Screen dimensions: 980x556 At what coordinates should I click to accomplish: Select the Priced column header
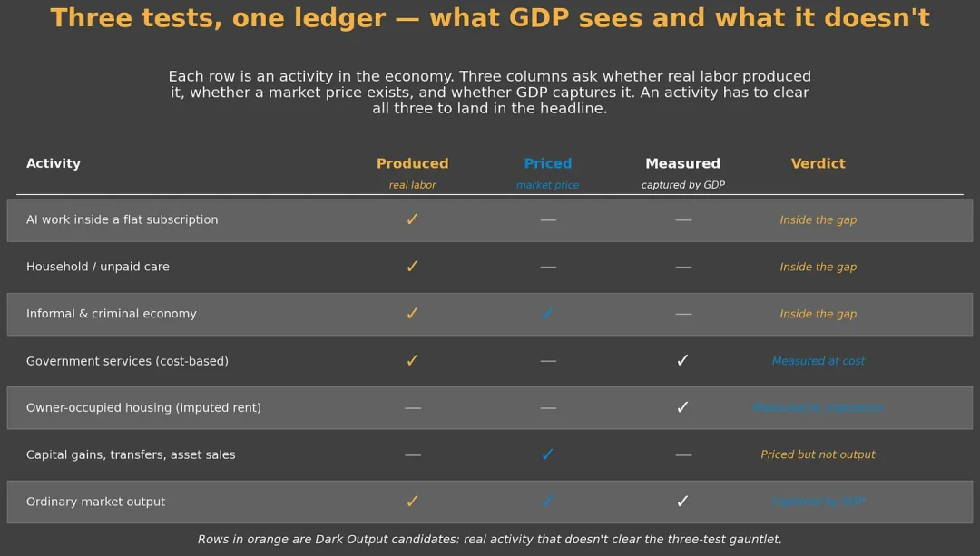click(547, 163)
